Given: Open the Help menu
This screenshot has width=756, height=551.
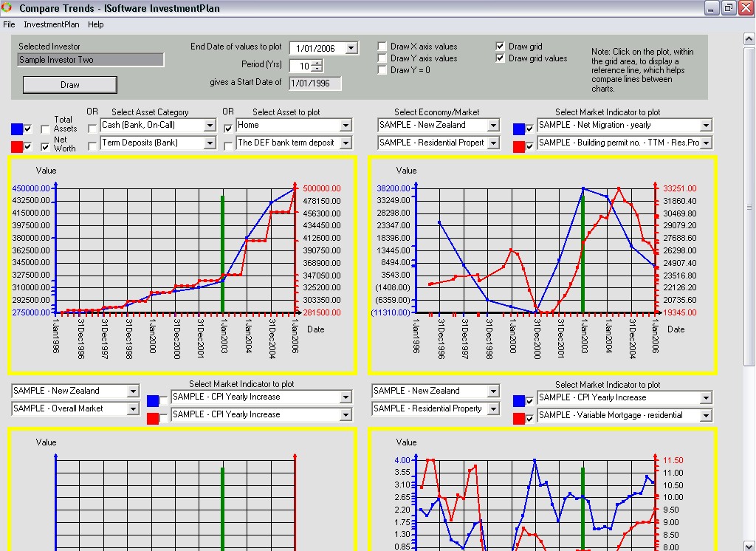Looking at the screenshot, I should pos(95,24).
